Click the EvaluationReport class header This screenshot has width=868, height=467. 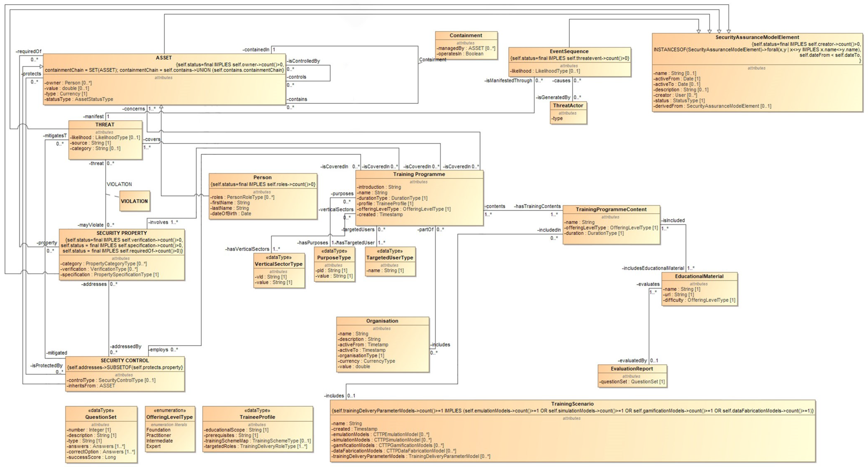click(x=632, y=369)
